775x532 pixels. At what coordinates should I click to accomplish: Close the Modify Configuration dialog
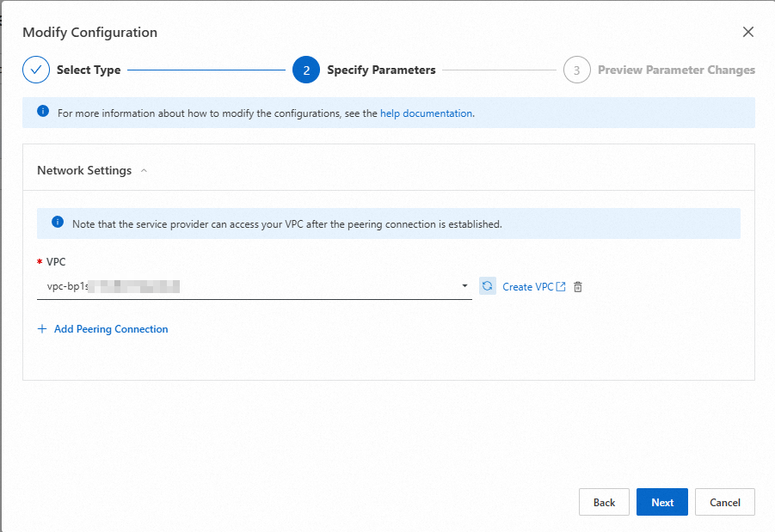(x=747, y=32)
